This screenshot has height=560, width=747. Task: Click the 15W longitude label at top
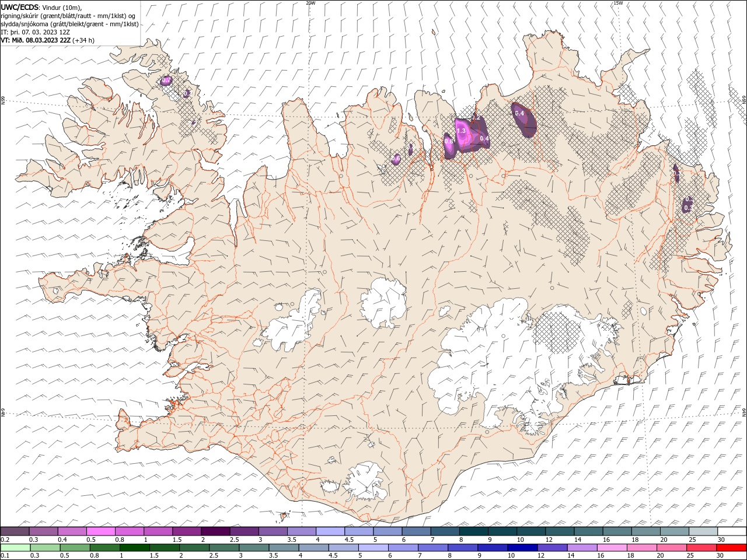tap(618, 3)
